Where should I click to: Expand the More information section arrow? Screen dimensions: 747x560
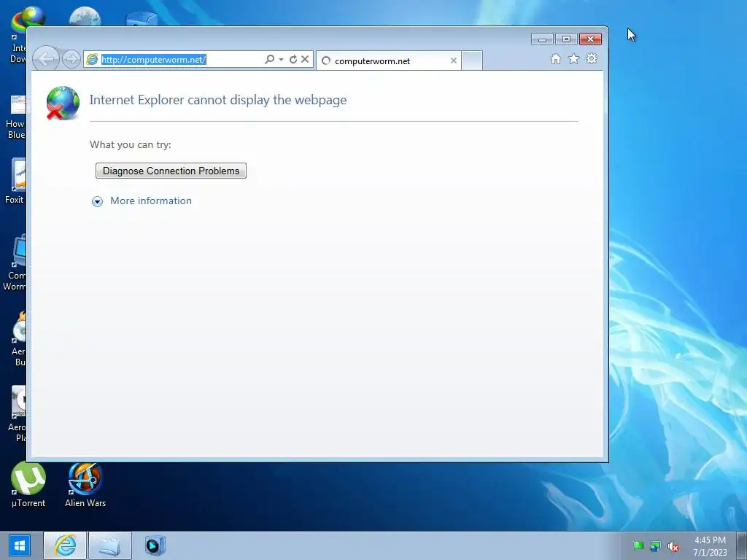tap(97, 201)
